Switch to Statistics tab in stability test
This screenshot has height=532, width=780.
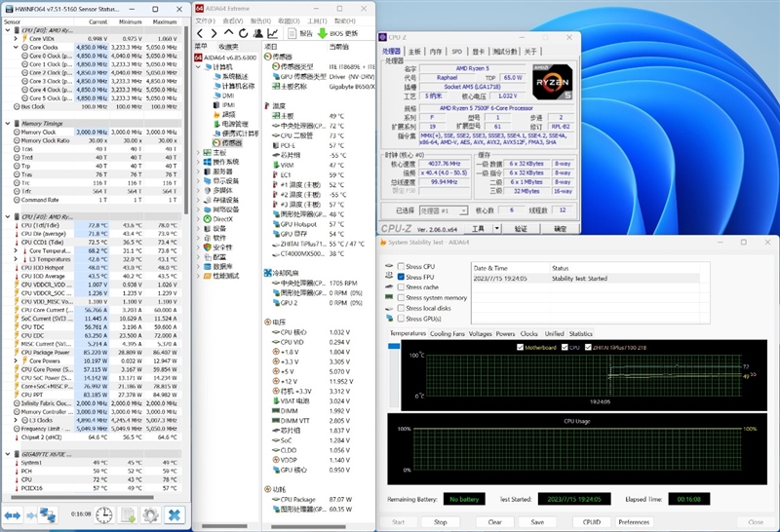(x=580, y=333)
